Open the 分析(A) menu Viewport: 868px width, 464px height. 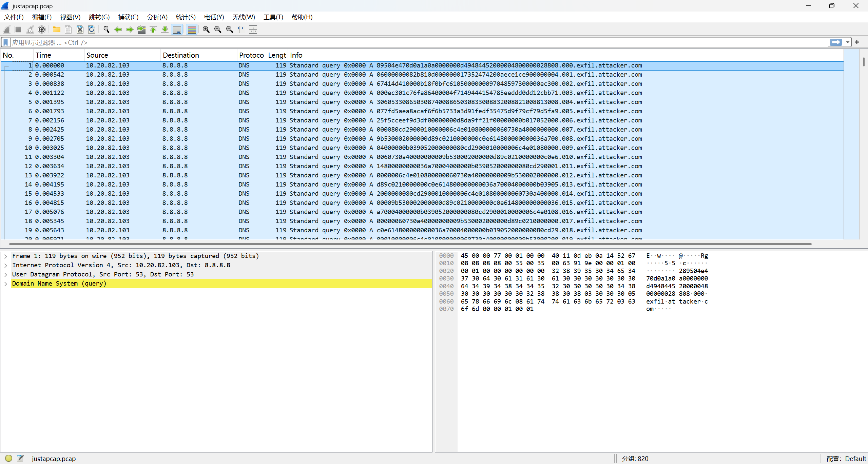point(157,17)
